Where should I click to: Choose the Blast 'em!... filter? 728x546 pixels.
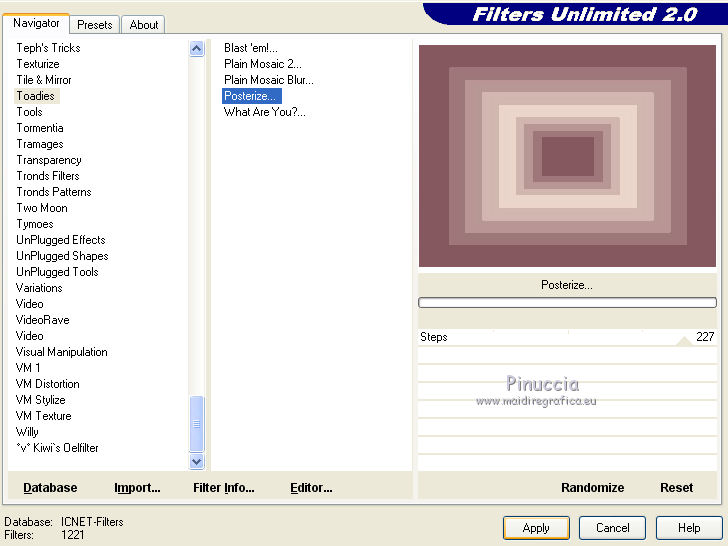tap(251, 48)
